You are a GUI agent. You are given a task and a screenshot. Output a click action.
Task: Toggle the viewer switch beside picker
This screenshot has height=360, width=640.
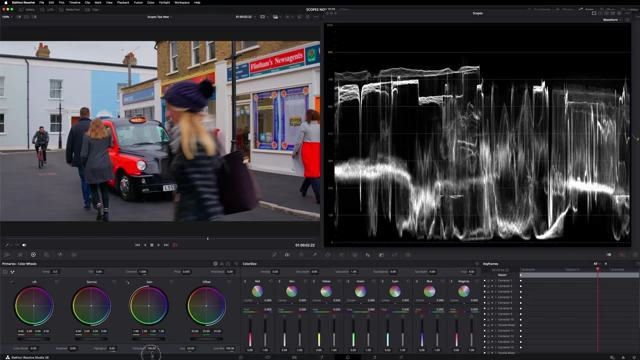pos(24,245)
